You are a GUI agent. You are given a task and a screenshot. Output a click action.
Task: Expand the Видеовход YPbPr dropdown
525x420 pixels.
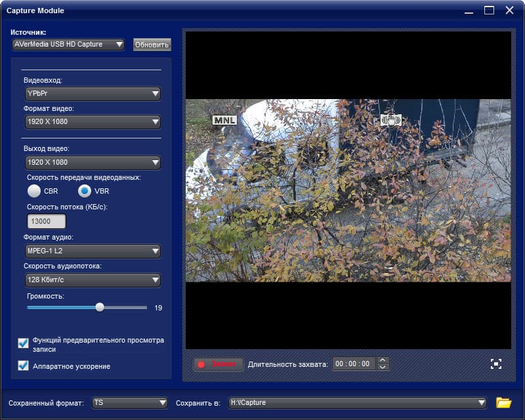click(x=93, y=94)
